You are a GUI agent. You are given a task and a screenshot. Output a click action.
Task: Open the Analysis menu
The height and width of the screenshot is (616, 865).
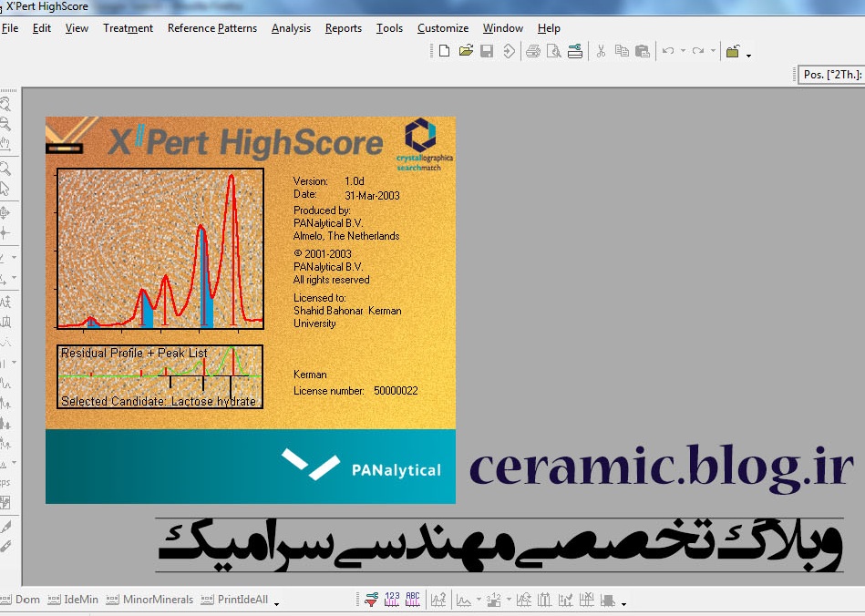(291, 28)
